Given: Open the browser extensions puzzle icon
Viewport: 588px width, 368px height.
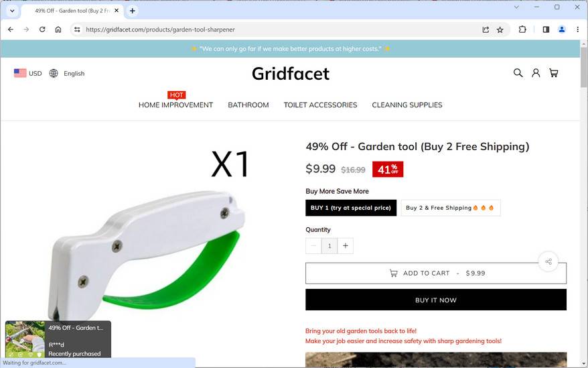Looking at the screenshot, I should [522, 29].
